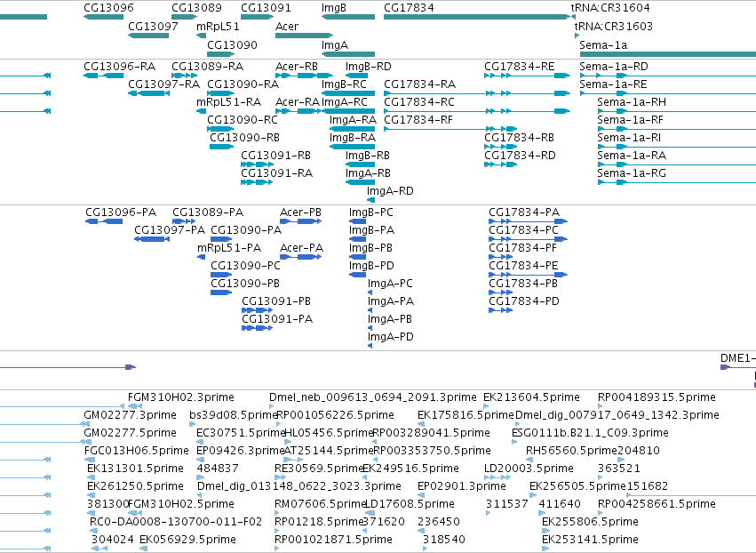Click the CG17834-RF transcript label

[x=418, y=120]
